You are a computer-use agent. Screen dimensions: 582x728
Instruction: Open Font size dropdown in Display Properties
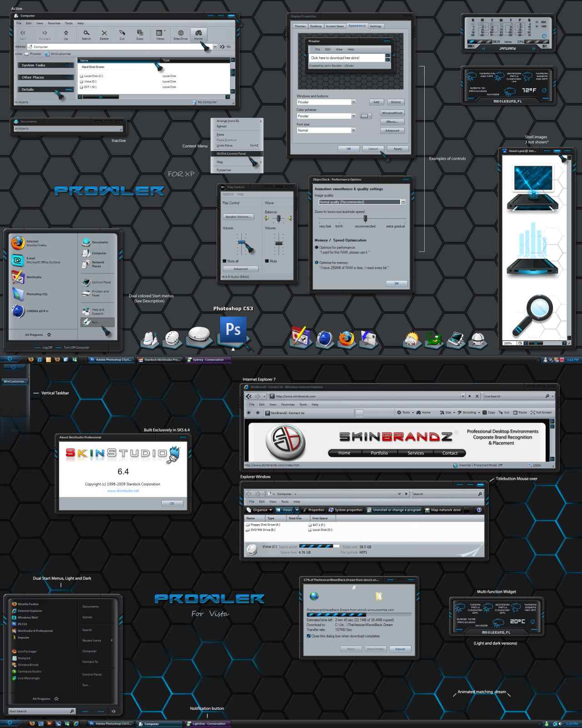tap(353, 130)
